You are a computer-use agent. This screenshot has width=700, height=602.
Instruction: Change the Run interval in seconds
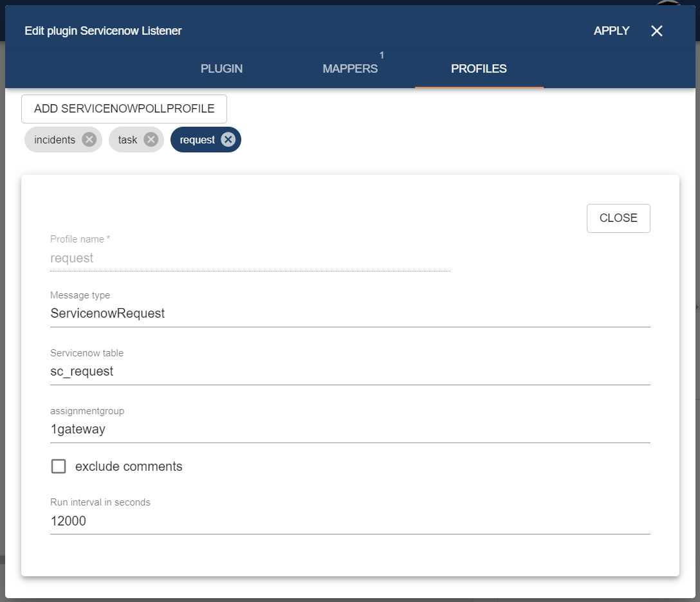point(349,521)
